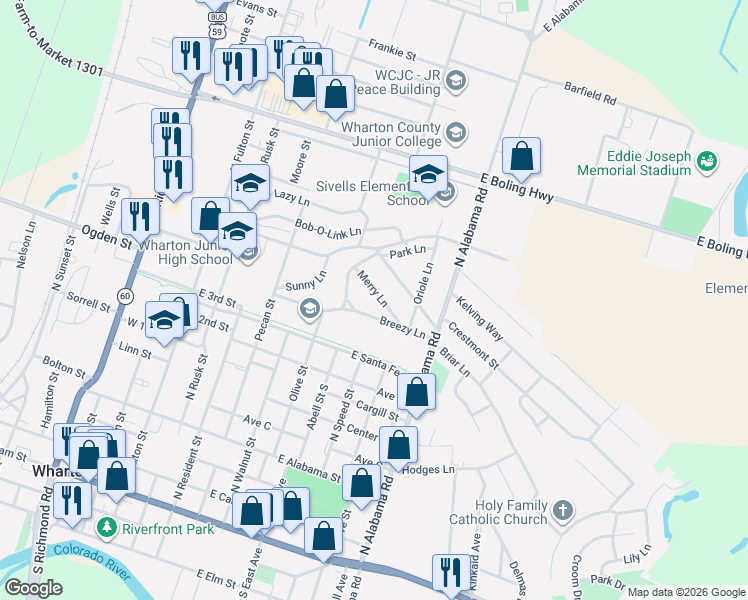This screenshot has height=600, width=748.
Task: Click the Crestmont St street label
Action: pyautogui.click(x=473, y=346)
